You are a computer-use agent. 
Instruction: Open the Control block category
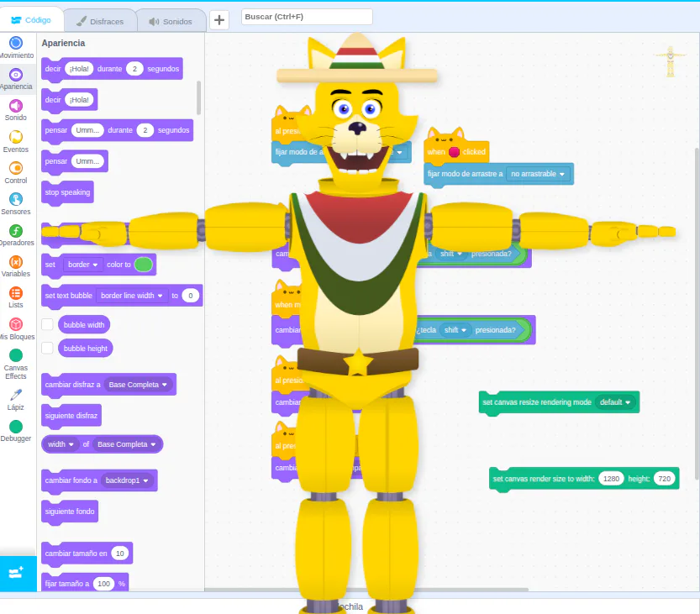16,173
